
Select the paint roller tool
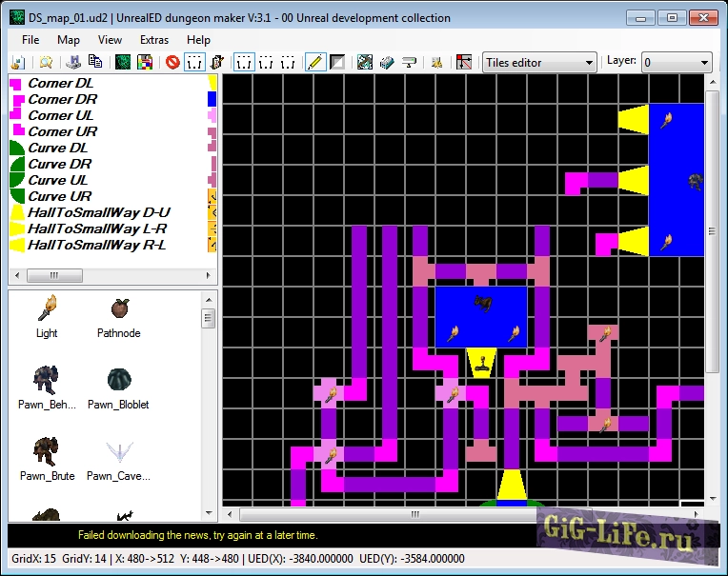(410, 63)
